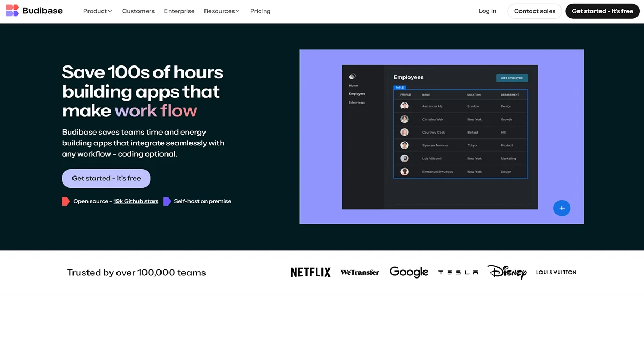Click the purple Get started hero button
Screen dimensions: 644x337
106,178
